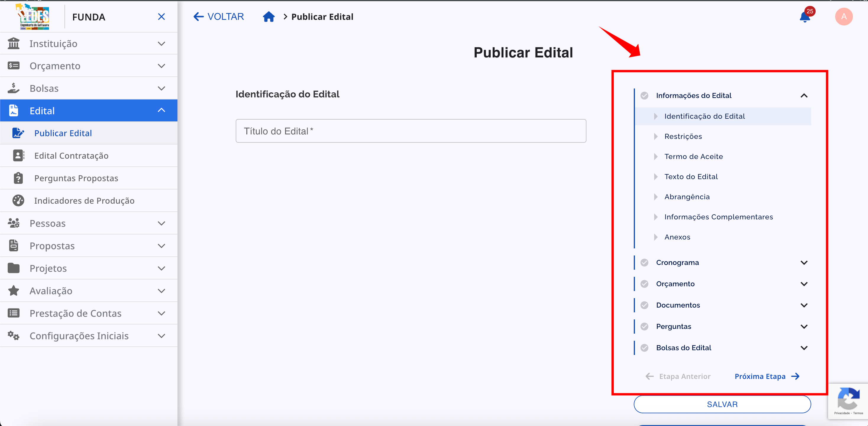Click the Configurações Iniciais gears icon

[x=14, y=336]
